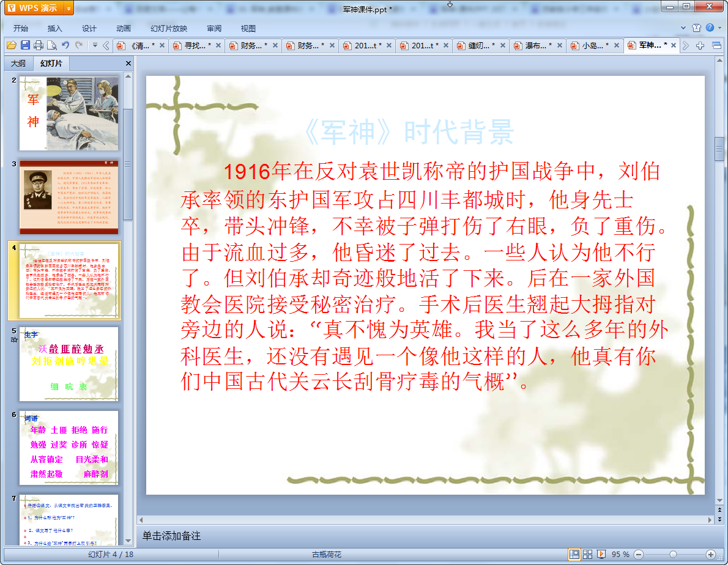Close the 缝纫... document tab

point(503,45)
